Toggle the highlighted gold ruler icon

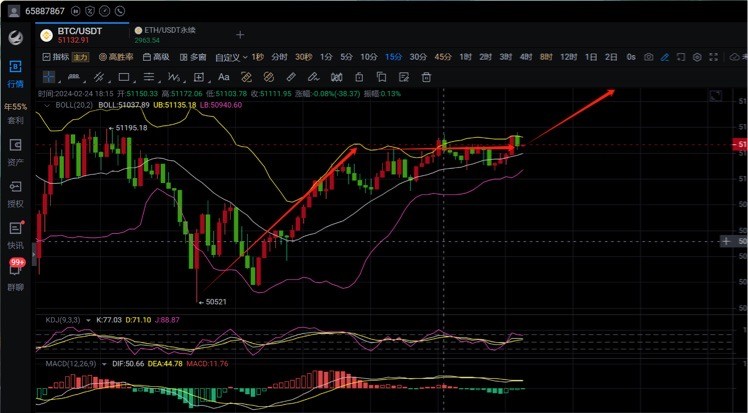click(x=246, y=77)
